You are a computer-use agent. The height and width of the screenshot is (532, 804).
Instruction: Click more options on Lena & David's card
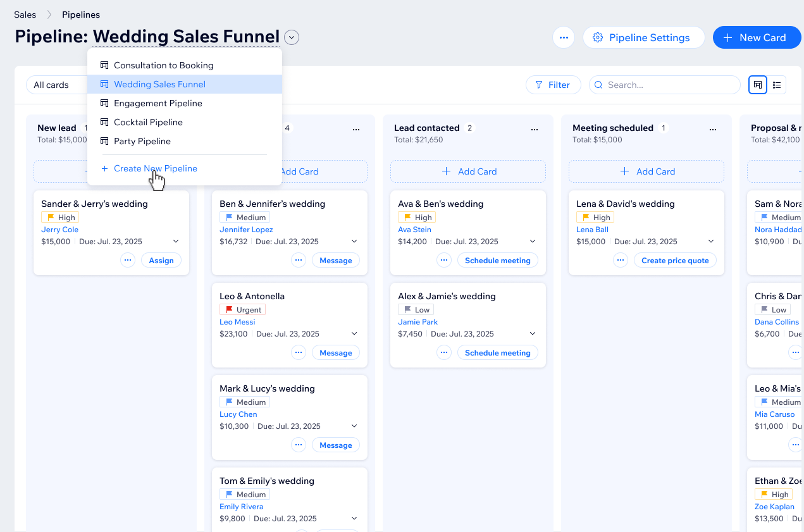[621, 260]
